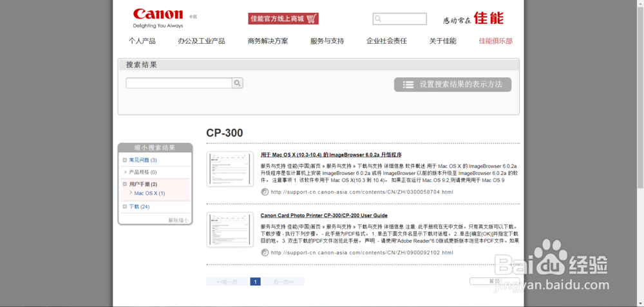
Task: Click the top header search field
Action: pyautogui.click(x=400, y=19)
